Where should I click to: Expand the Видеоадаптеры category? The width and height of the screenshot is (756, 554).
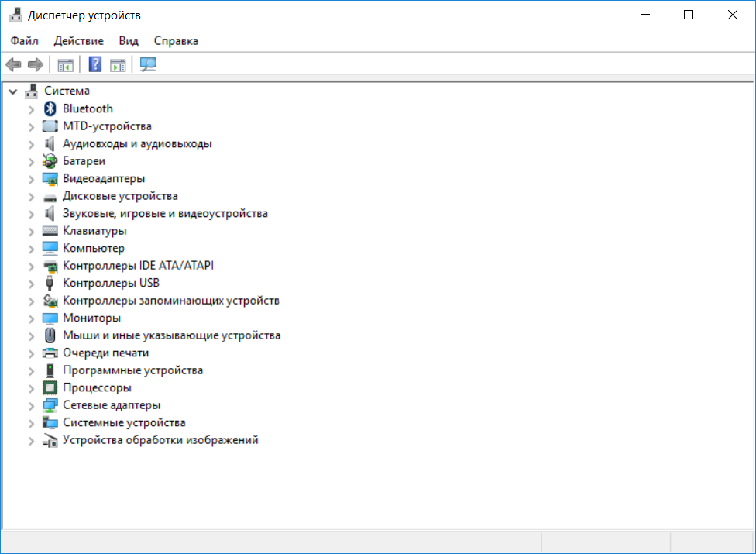[x=31, y=179]
